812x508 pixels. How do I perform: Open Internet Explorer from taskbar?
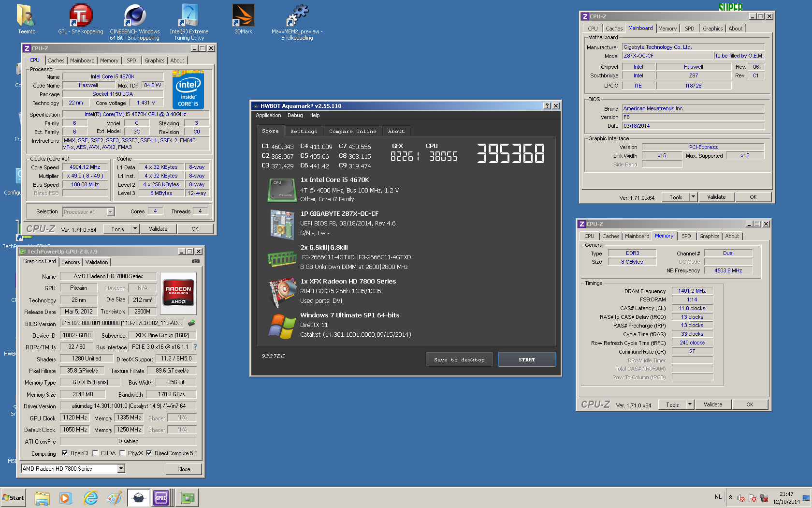pyautogui.click(x=90, y=498)
